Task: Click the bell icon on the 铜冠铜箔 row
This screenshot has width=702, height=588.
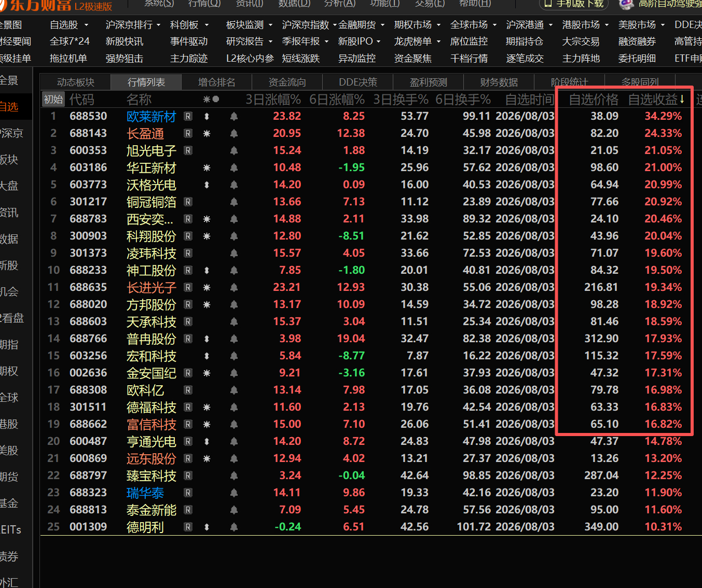Action: click(x=234, y=202)
